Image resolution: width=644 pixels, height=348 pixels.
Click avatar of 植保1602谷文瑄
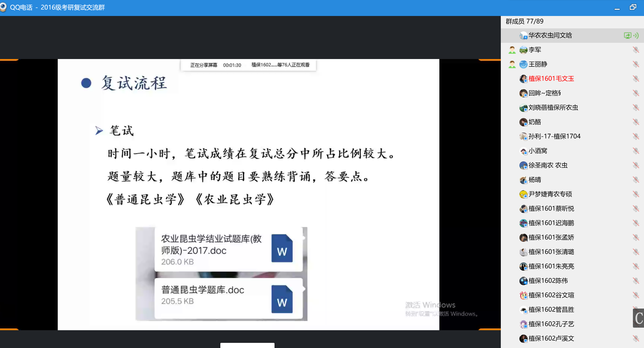tap(523, 295)
